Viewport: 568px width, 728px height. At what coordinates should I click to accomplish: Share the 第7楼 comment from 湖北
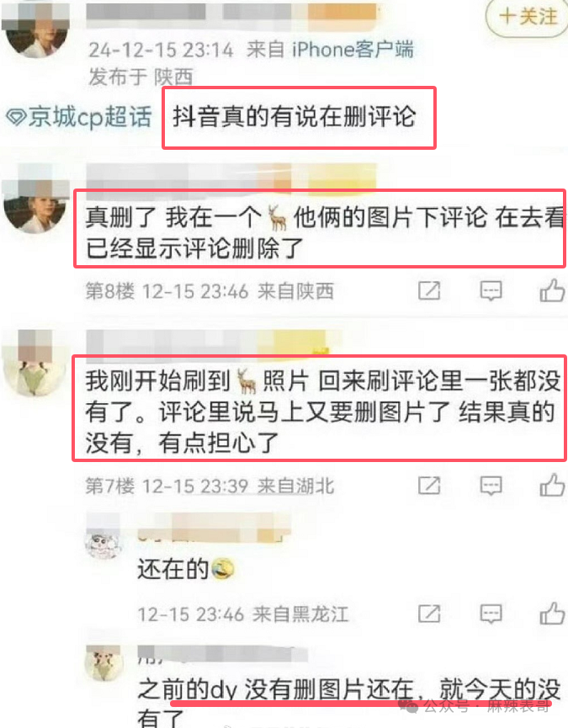pyautogui.click(x=429, y=486)
